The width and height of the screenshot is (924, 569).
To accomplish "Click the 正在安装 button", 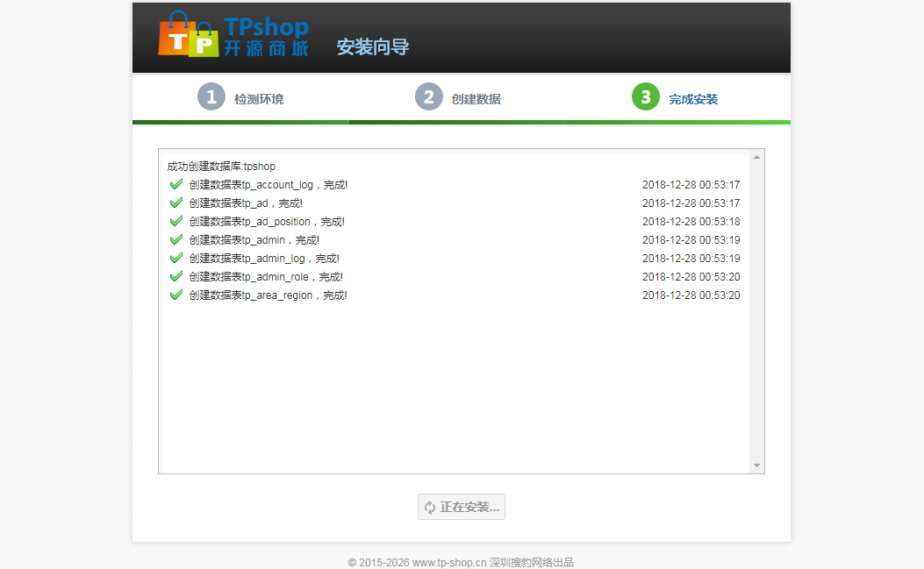I will tap(461, 507).
